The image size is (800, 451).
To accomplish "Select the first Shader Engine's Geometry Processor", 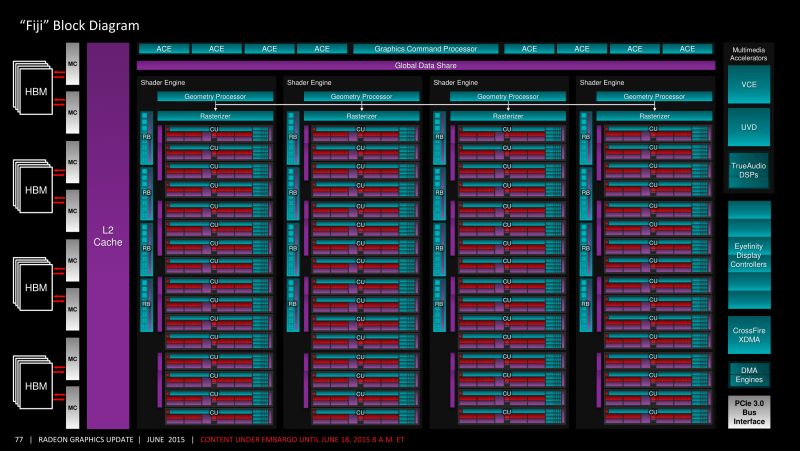I will point(215,96).
